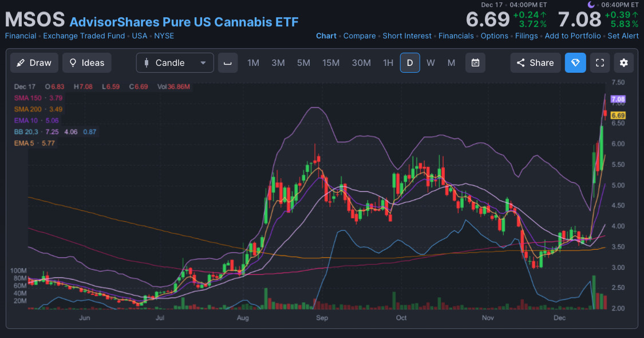Open the Filings link
Viewport: 644px width, 338px height.
527,36
